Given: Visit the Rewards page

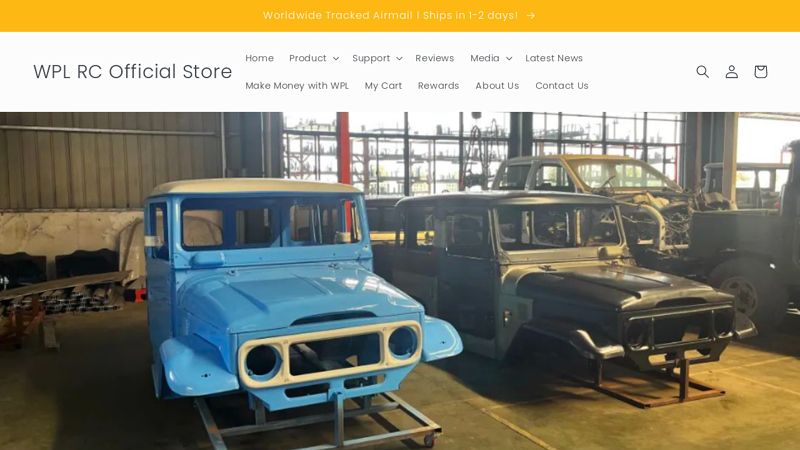Looking at the screenshot, I should tap(438, 86).
